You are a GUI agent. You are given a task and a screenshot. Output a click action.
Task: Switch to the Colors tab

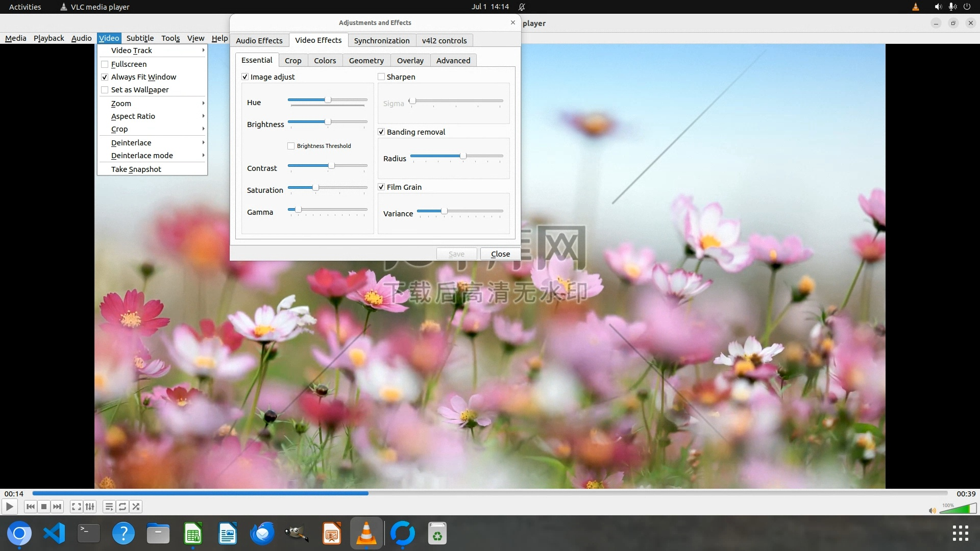(x=325, y=61)
